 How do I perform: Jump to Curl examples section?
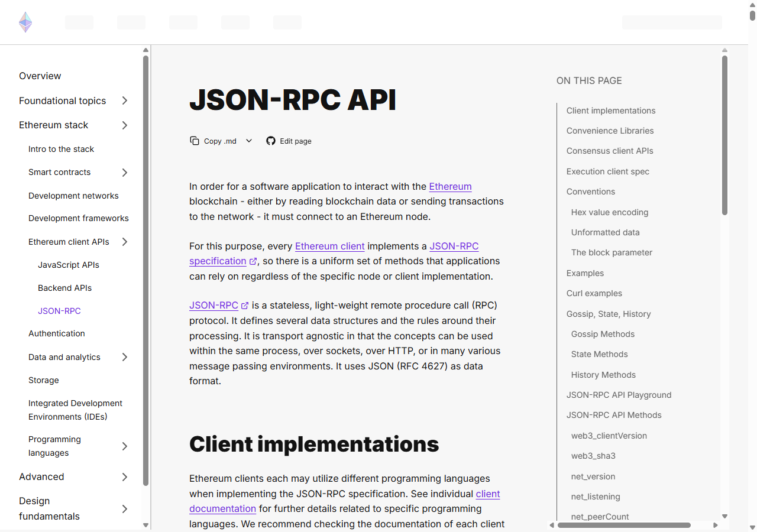[x=594, y=293]
